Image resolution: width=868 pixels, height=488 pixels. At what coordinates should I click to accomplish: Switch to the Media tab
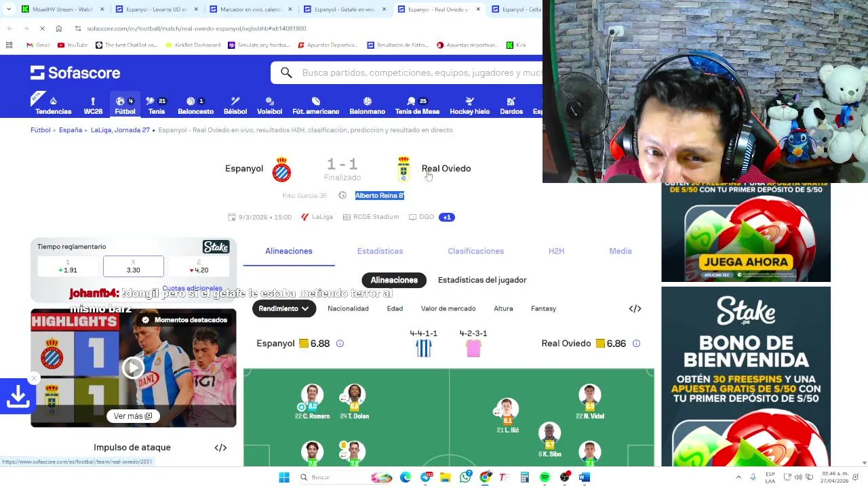pyautogui.click(x=620, y=251)
